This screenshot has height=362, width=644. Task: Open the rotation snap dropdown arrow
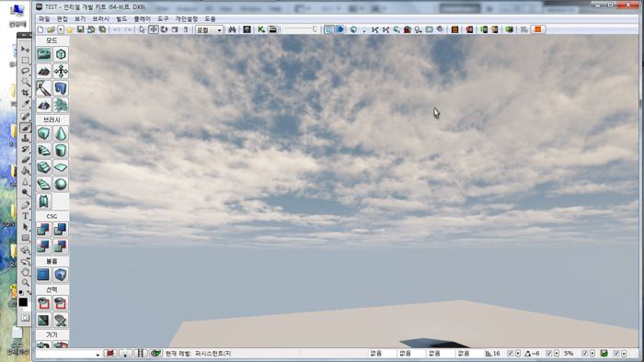[557, 354]
